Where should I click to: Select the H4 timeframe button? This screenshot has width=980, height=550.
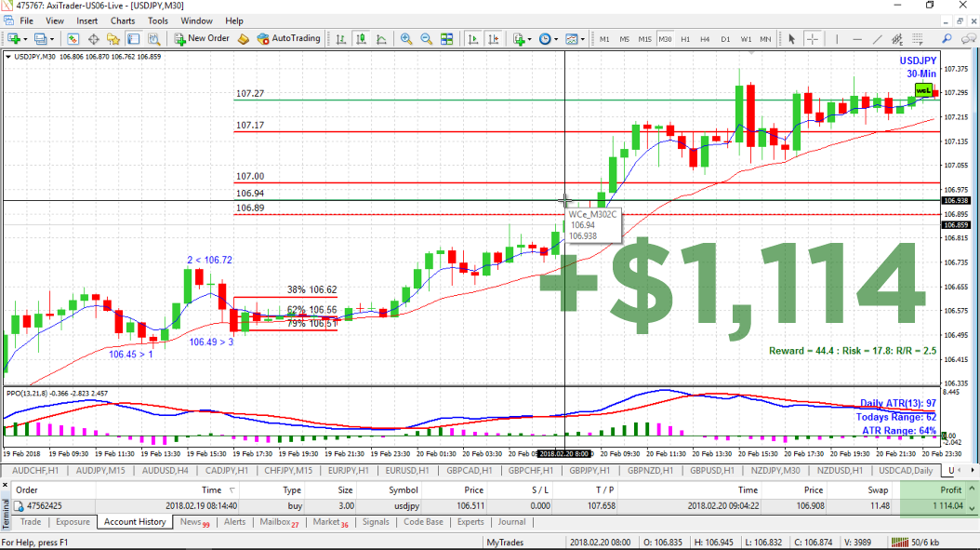pyautogui.click(x=705, y=39)
